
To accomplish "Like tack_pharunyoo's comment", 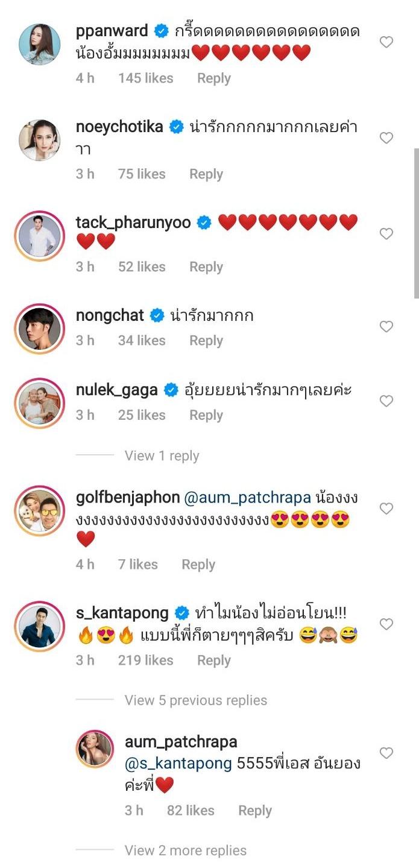I will 386,234.
